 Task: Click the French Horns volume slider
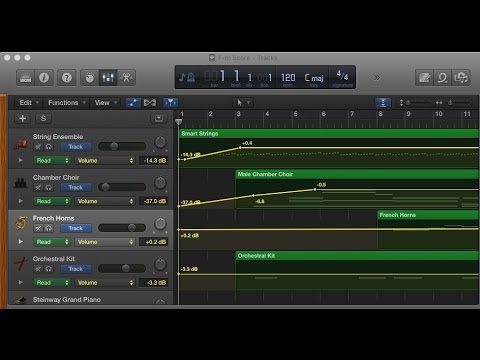click(122, 228)
